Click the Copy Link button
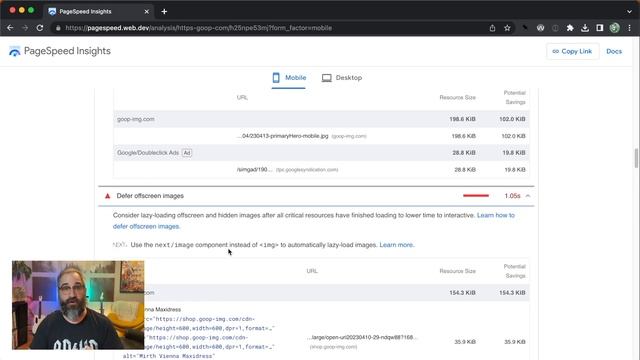The height and width of the screenshot is (360, 640). pos(572,51)
